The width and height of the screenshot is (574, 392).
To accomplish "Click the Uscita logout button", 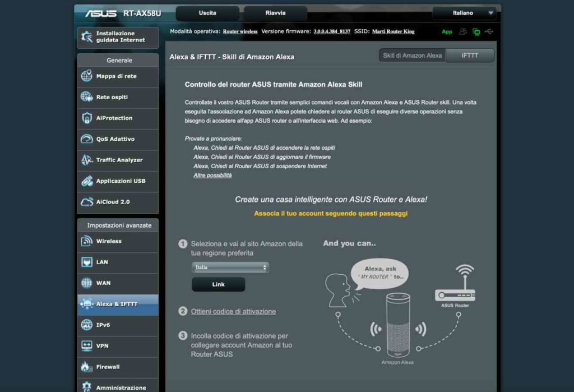I will [x=207, y=13].
